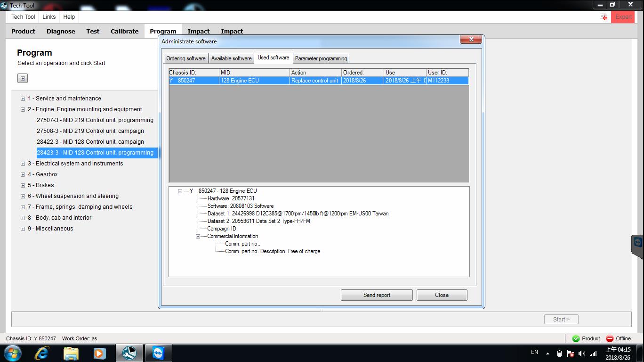Click Dataset 2: 20959611 entry
This screenshot has width=644, height=362.
(x=258, y=221)
